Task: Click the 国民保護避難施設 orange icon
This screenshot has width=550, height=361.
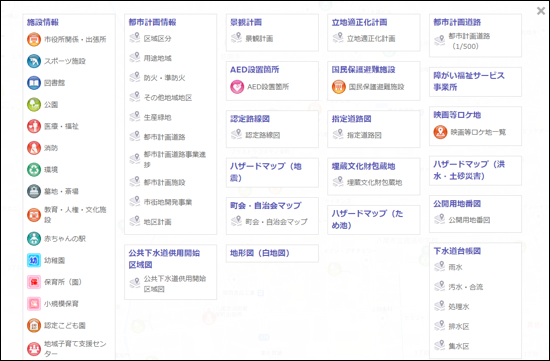Action: point(339,87)
